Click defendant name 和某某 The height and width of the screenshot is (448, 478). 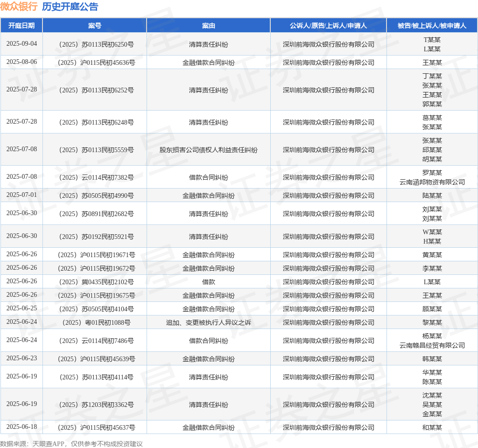(432, 428)
